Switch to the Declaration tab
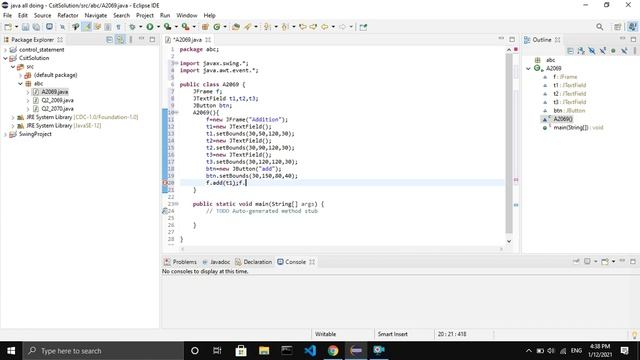The height and width of the screenshot is (360, 640). [x=253, y=262]
